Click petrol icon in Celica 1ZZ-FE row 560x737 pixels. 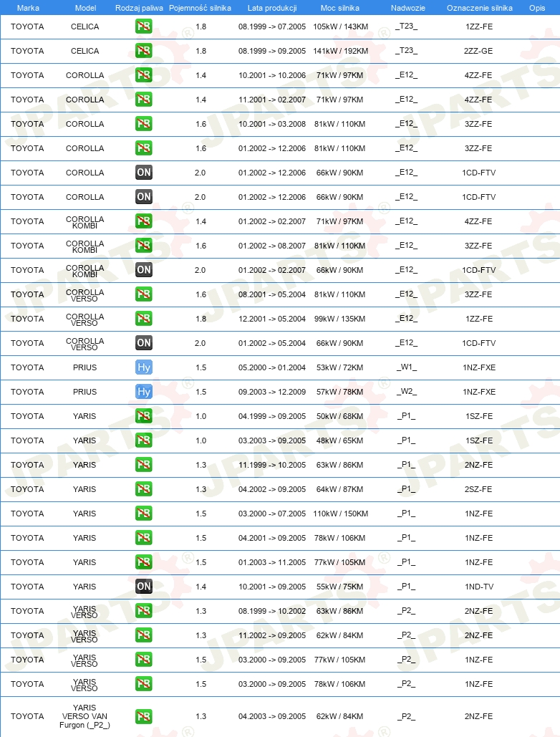[144, 27]
